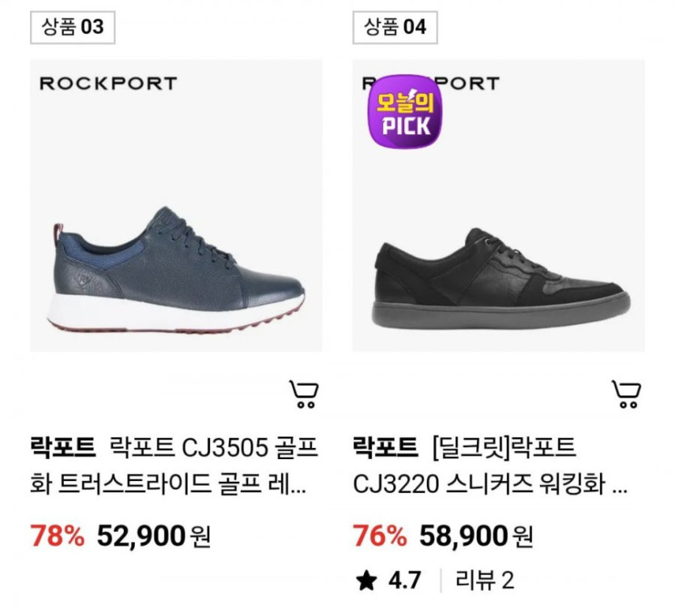Click ROCKPORT logo on the navy shoe image
This screenshot has height=616, width=675.
(108, 83)
